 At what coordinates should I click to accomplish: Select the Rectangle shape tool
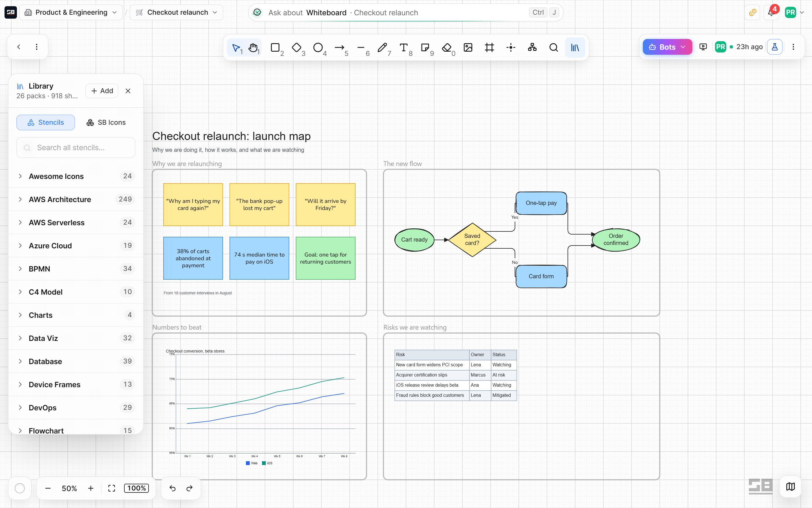[275, 48]
